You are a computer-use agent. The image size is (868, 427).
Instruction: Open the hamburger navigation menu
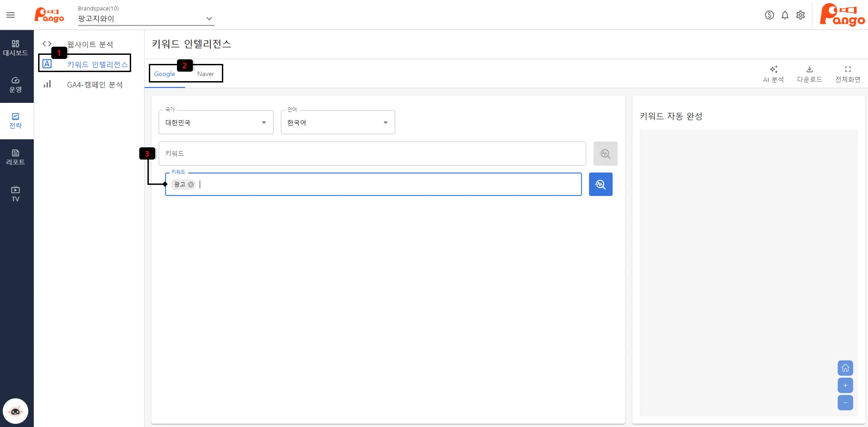coord(10,15)
